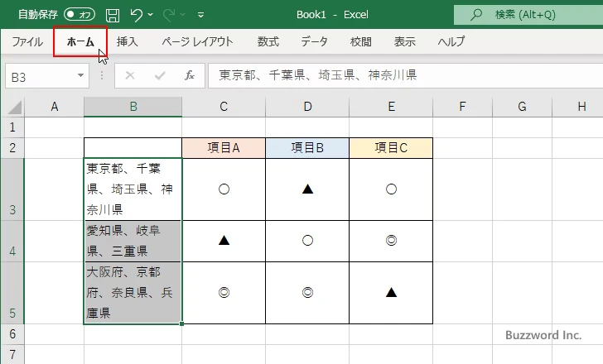Click the fill handle at selection corner
603x364 pixels.
tap(181, 323)
